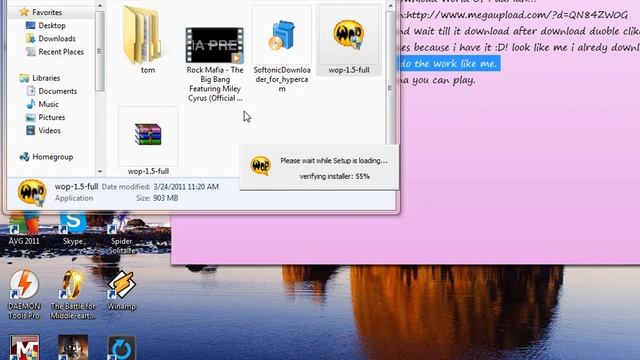Open Winamp desktop shortcut
Screen dimensions: 640x360
[x=121, y=290]
